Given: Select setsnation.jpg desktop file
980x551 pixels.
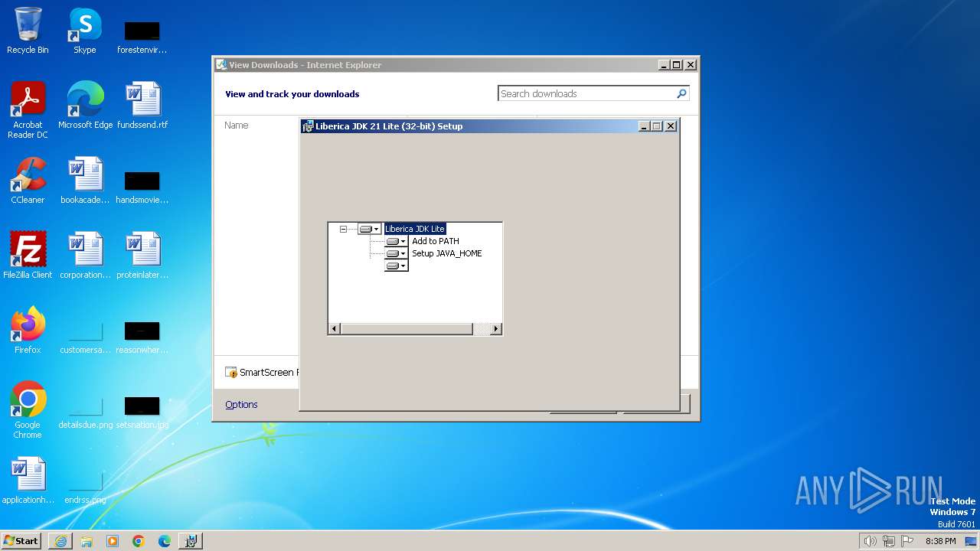Looking at the screenshot, I should tap(142, 412).
